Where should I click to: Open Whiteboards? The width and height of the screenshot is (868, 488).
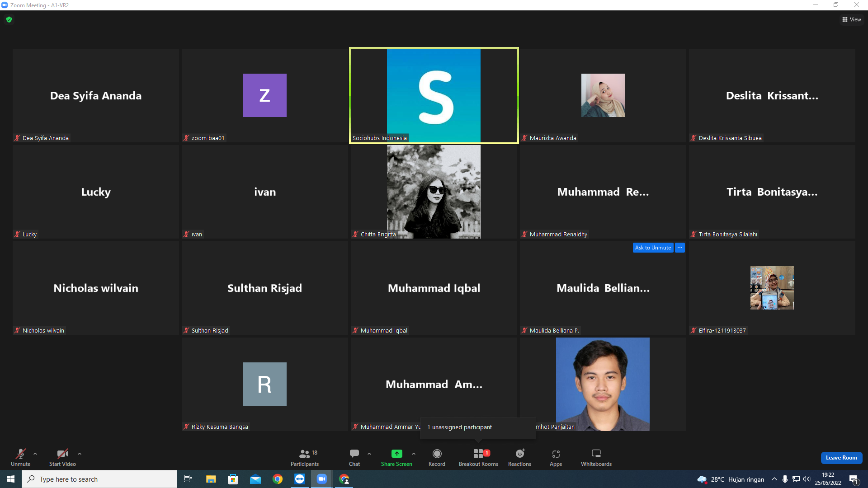click(596, 457)
